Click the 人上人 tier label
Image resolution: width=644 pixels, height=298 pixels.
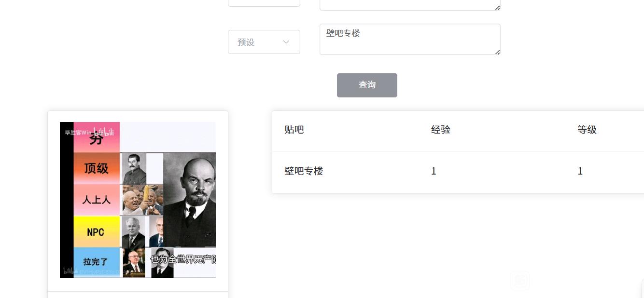(x=97, y=200)
